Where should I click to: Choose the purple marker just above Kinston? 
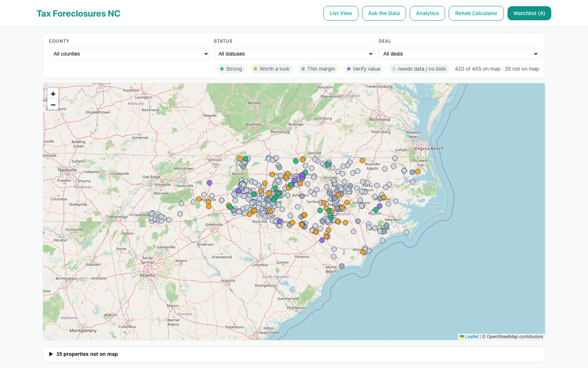[380, 206]
